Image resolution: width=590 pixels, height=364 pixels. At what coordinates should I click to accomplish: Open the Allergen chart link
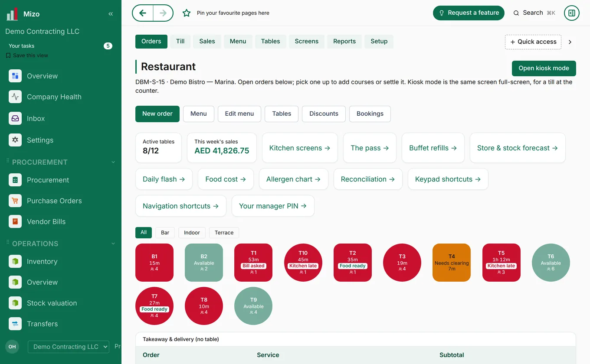294,179
